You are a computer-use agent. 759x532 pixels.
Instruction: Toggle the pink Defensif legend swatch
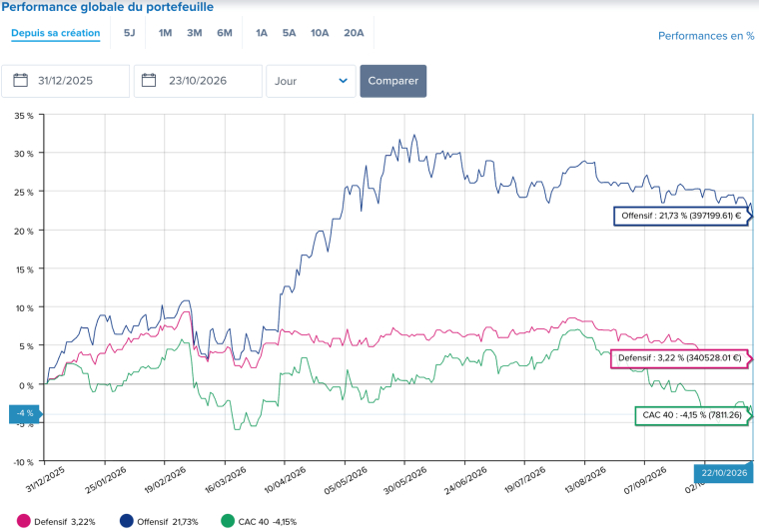coord(24,521)
